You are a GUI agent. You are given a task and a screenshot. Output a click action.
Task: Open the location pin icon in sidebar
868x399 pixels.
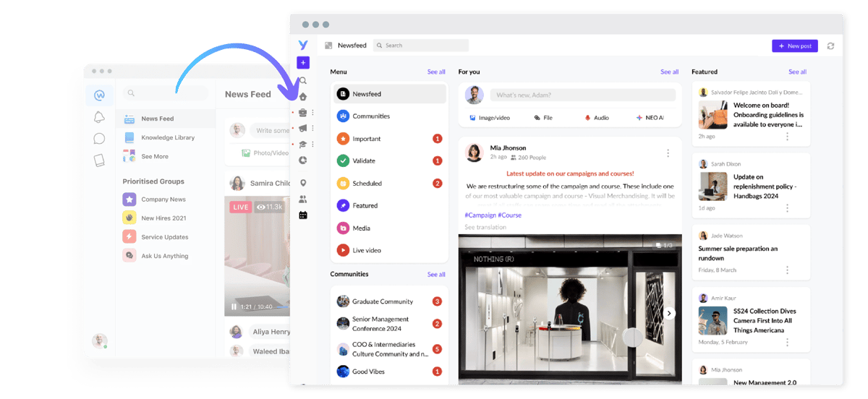coord(303,183)
